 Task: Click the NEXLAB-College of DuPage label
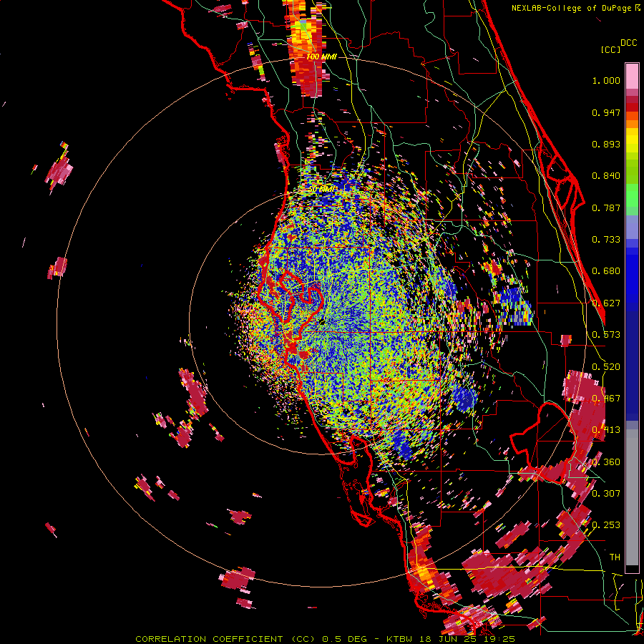click(571, 8)
